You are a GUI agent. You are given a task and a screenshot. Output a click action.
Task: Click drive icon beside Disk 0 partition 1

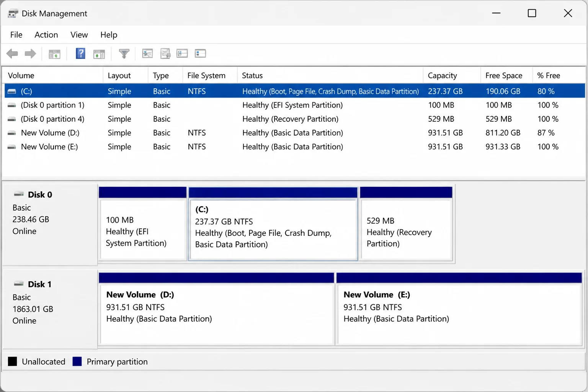(12, 105)
